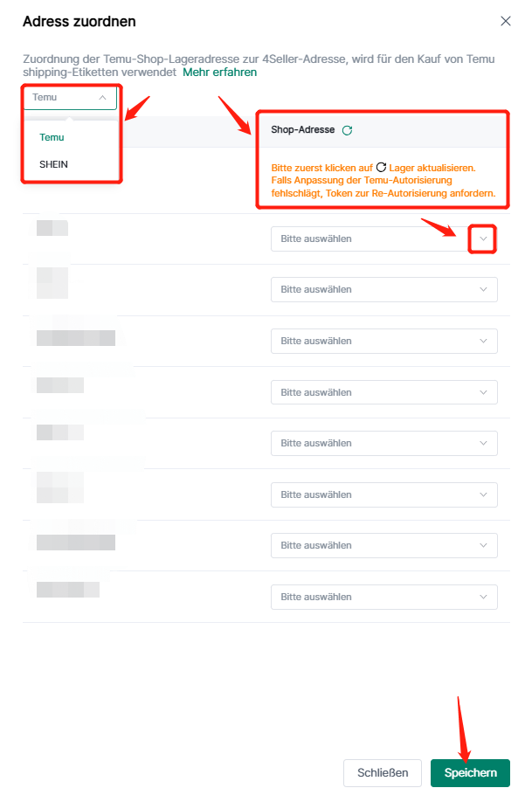Open the sixth Bitte auswählen dropdown
This screenshot has height=788, width=532.
coord(383,494)
